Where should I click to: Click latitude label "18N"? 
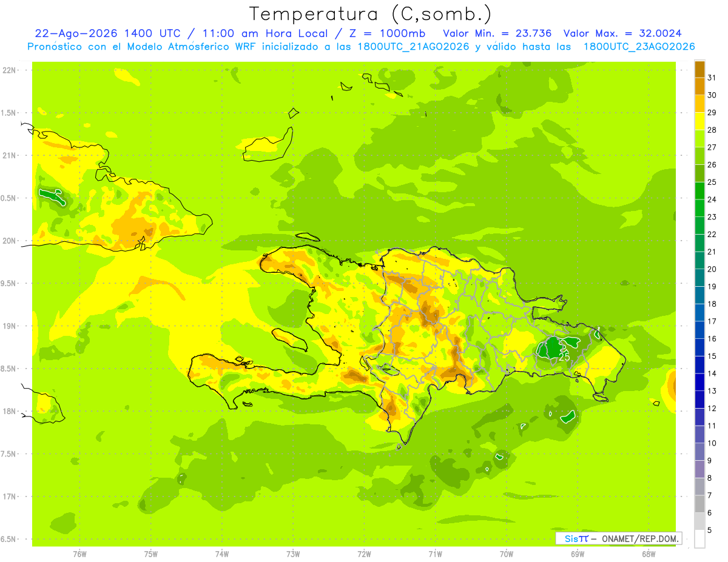click(x=9, y=412)
